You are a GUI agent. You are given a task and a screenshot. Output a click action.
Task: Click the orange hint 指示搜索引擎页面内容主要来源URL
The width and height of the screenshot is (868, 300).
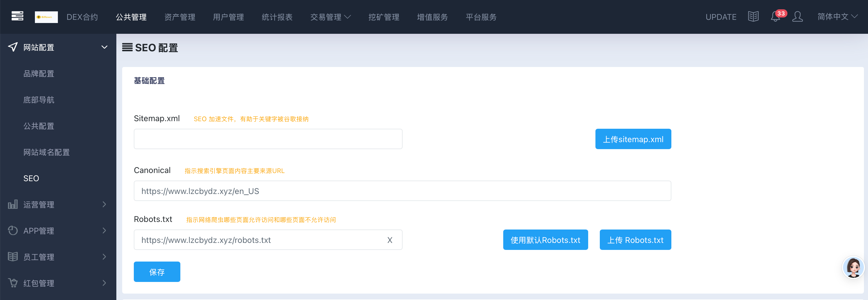(x=234, y=171)
